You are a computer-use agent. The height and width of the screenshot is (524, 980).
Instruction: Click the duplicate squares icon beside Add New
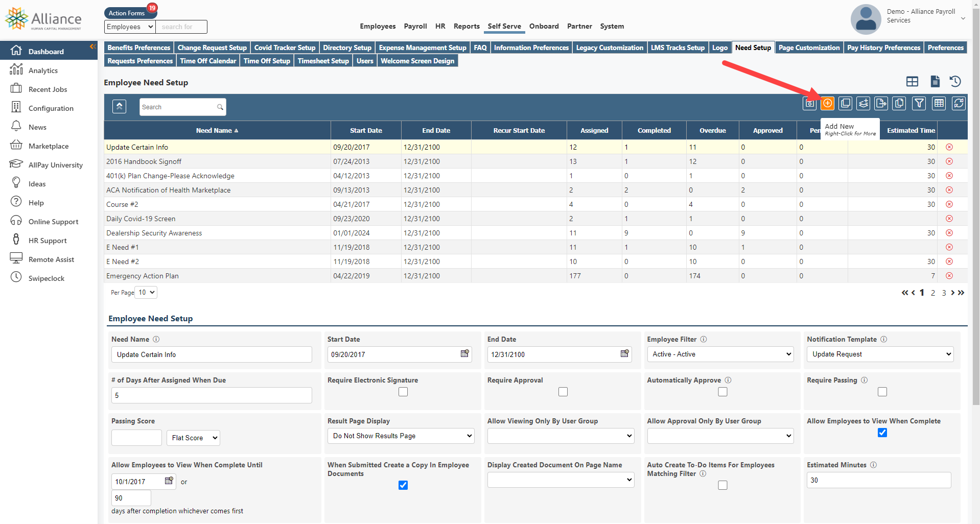(846, 104)
